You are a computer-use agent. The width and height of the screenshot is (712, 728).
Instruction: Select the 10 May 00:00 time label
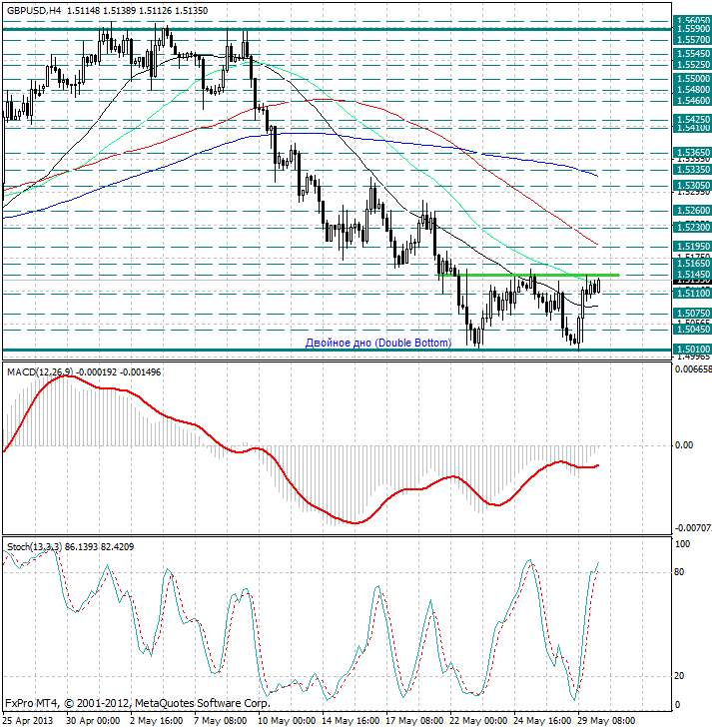[x=288, y=721]
